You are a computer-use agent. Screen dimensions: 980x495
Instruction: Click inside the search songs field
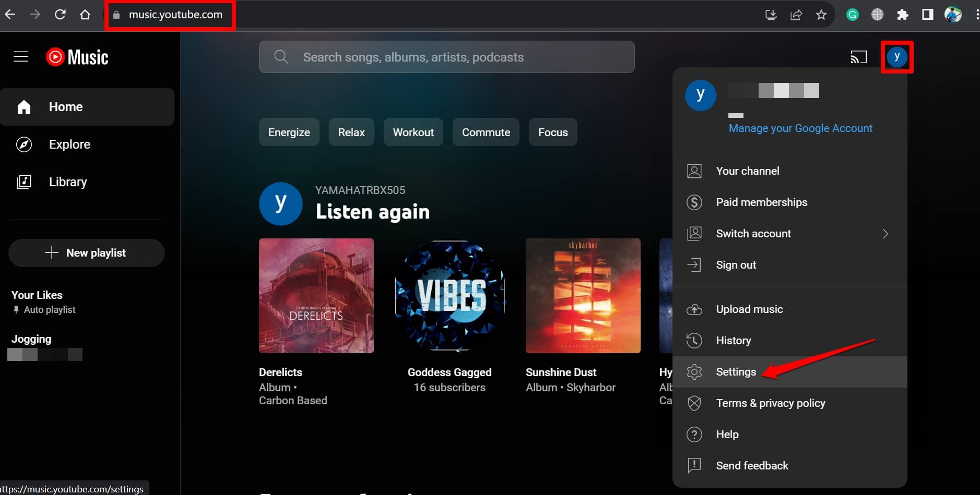pos(446,57)
